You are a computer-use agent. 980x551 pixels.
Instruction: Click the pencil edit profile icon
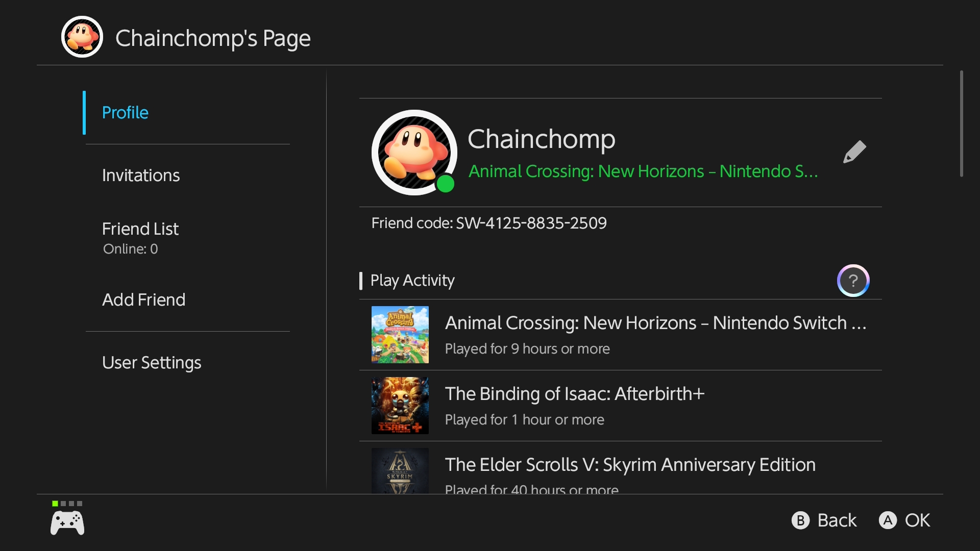pos(854,152)
